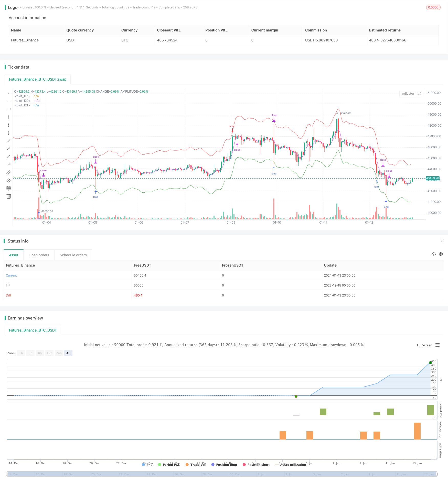Click the cloud download icon in Status info
448x484 pixels.
434,254
